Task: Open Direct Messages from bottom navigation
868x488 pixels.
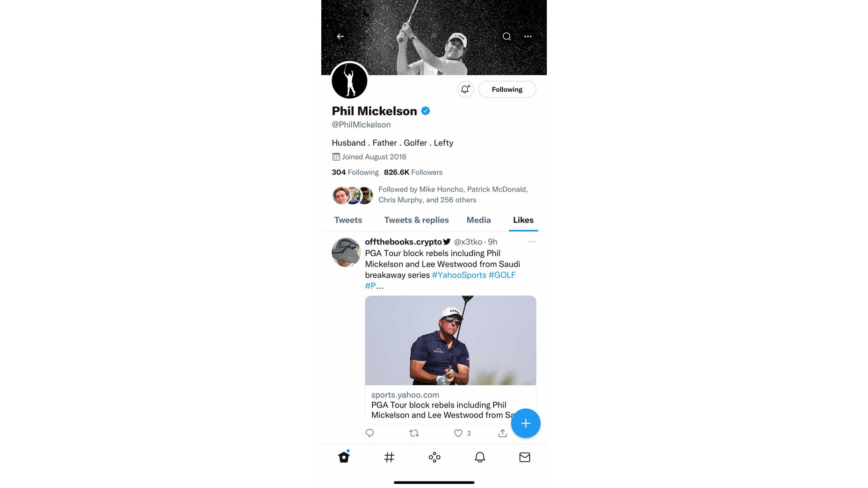Action: click(524, 458)
